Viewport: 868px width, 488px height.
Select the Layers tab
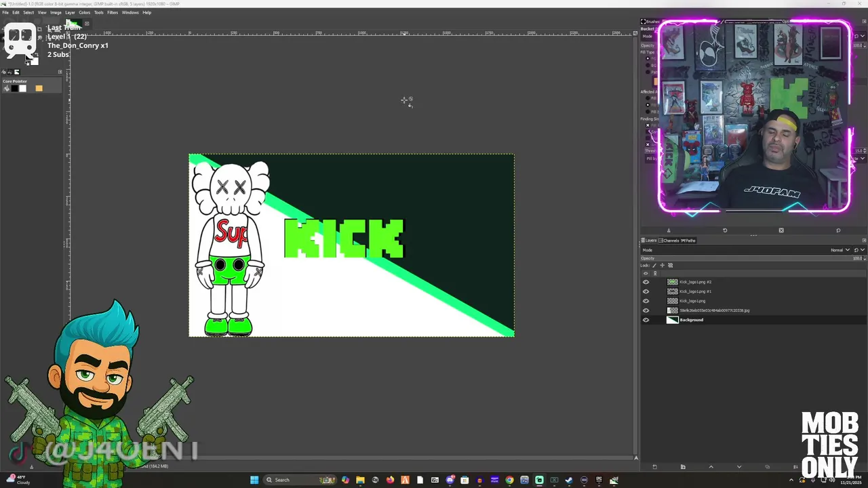(x=649, y=241)
